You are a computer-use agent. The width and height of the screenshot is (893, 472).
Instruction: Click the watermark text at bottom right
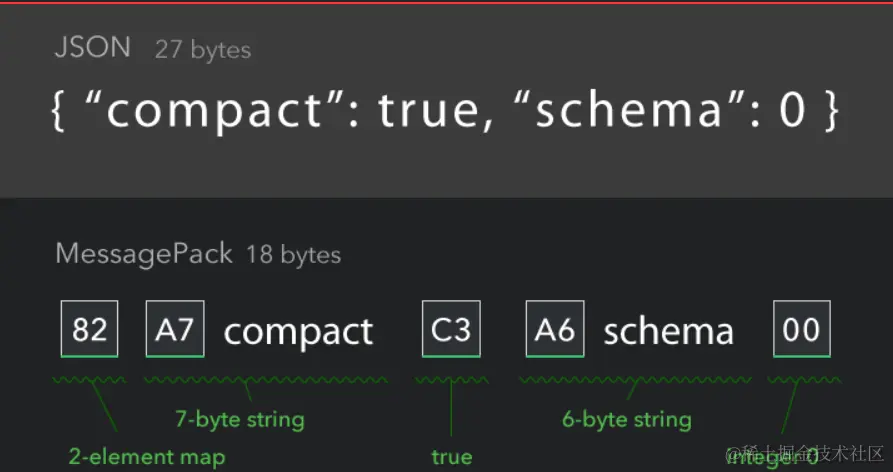[806, 454]
